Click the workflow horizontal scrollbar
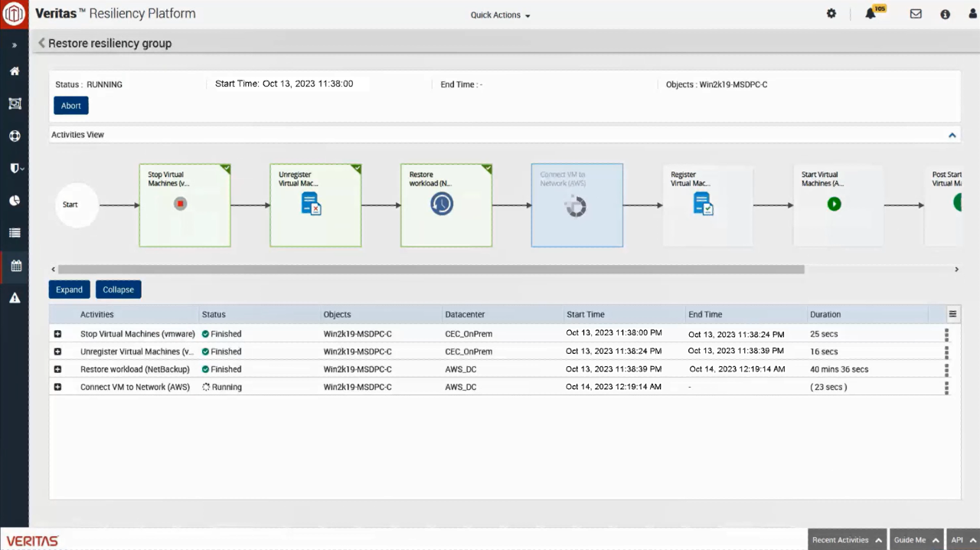Screen dimensions: 980x550 point(431,270)
